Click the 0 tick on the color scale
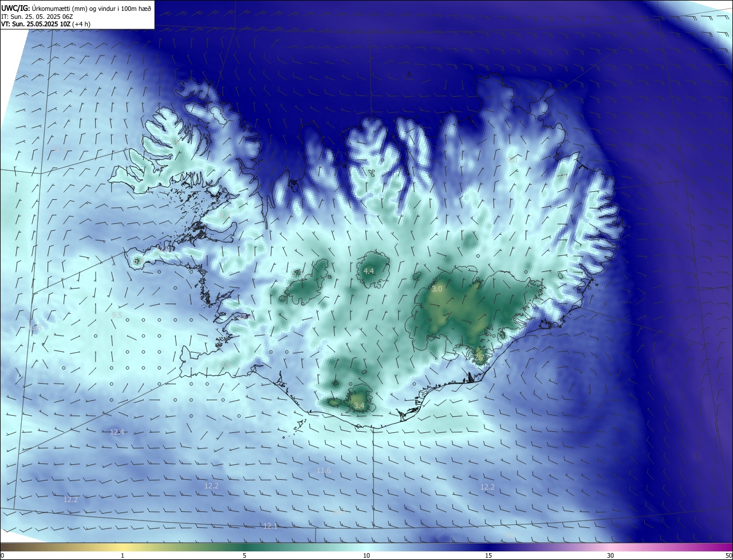Viewport: 733px width, 560px height. (2, 555)
